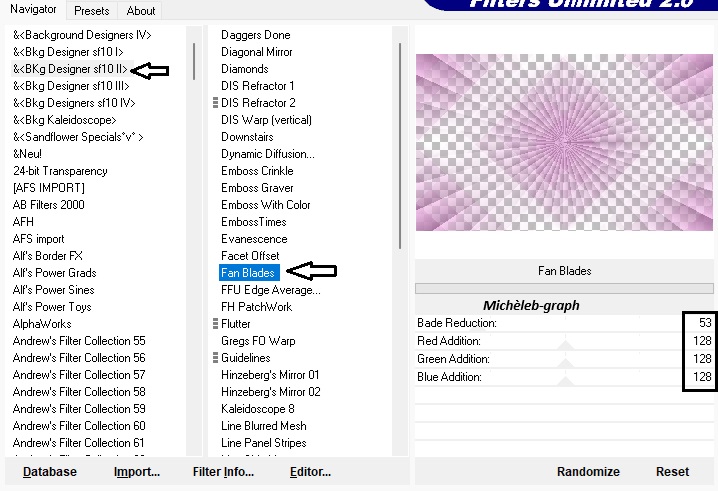The height and width of the screenshot is (491, 718).
Task: Switch to the Navigator tab
Action: coord(33,9)
